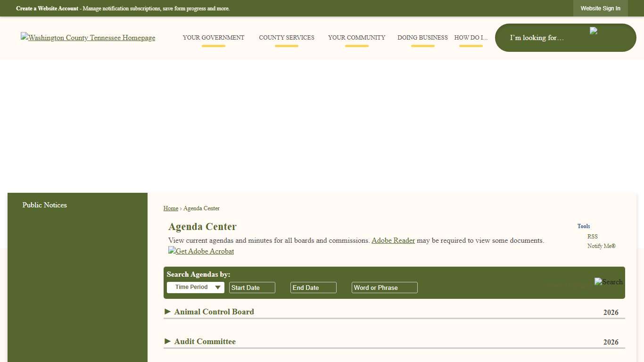Click the Website Sign In button
This screenshot has height=362, width=644.
[x=600, y=8]
